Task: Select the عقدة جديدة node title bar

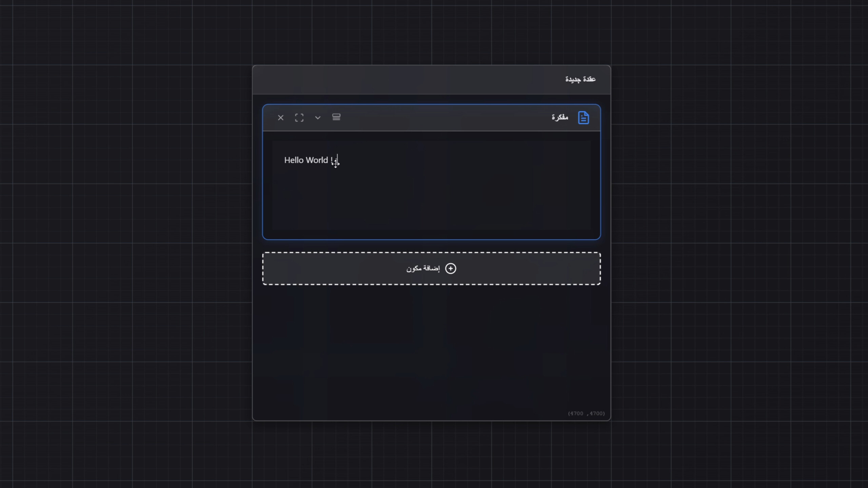Action: (x=580, y=79)
